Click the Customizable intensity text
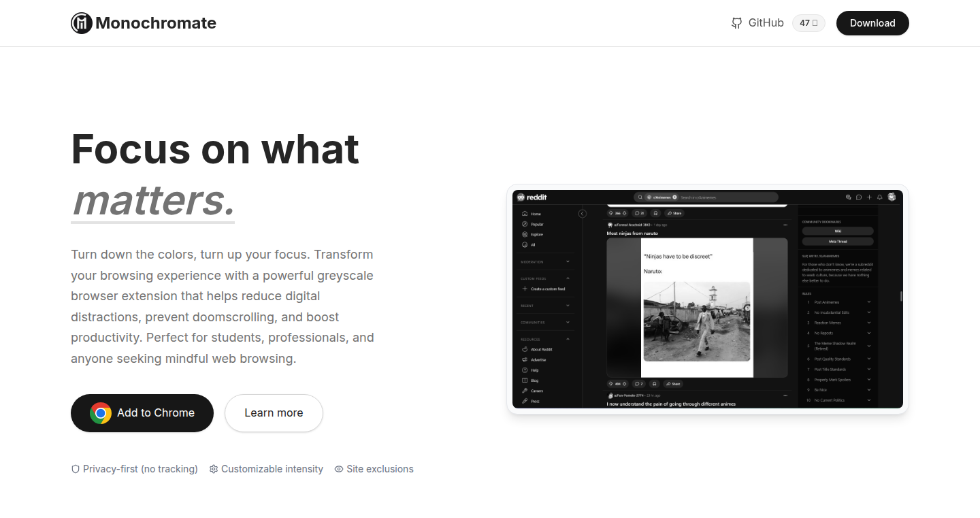The height and width of the screenshot is (518, 980). (272, 469)
